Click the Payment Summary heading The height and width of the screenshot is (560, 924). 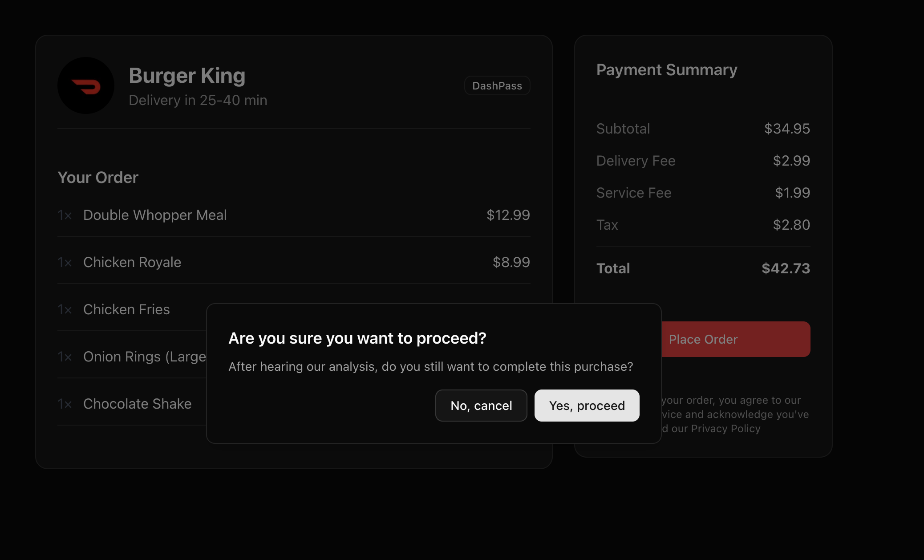pos(667,70)
